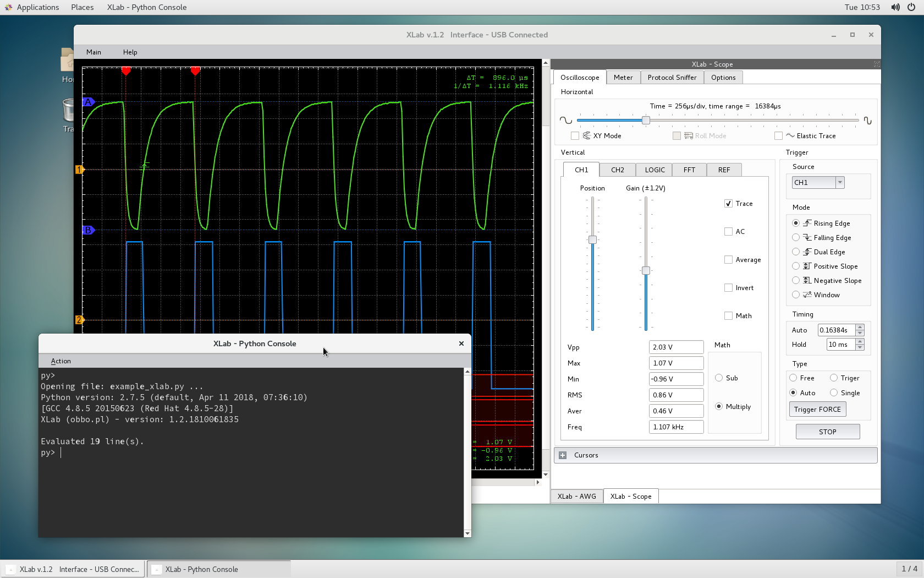This screenshot has height=578, width=924.
Task: Click the Freq value field 1.107 kHz
Action: (676, 427)
